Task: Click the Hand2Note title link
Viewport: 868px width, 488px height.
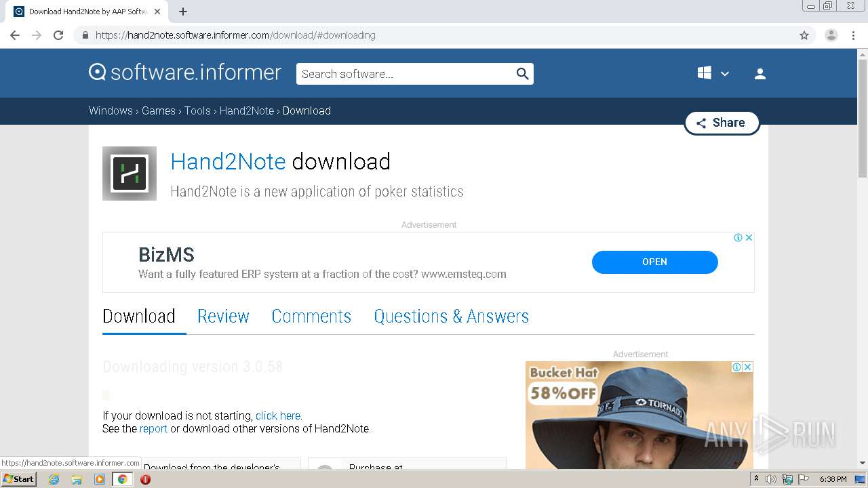Action: pyautogui.click(x=228, y=161)
